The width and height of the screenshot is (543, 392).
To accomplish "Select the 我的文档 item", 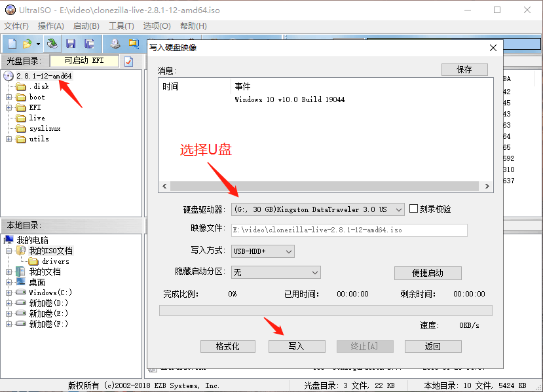I will [x=45, y=272].
